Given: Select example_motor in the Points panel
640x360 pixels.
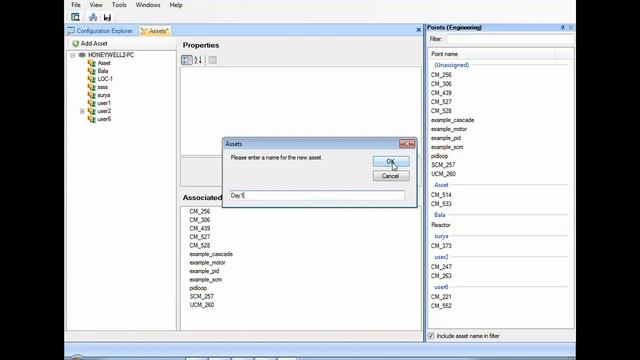Looking at the screenshot, I should 449,129.
